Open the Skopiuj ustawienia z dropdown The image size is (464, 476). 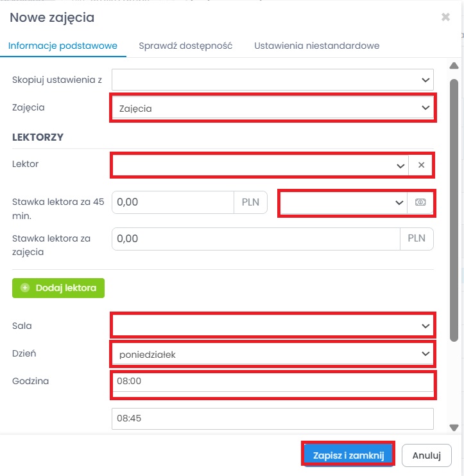point(273,80)
